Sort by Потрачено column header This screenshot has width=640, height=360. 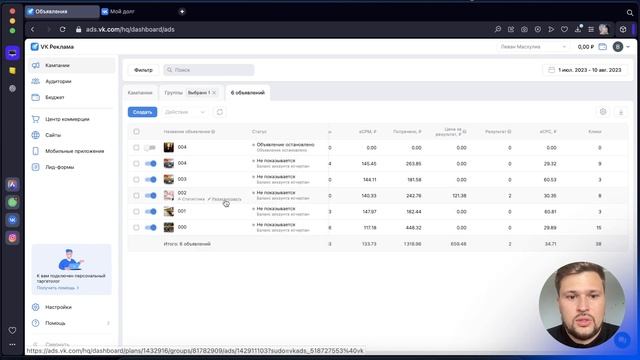pos(407,132)
